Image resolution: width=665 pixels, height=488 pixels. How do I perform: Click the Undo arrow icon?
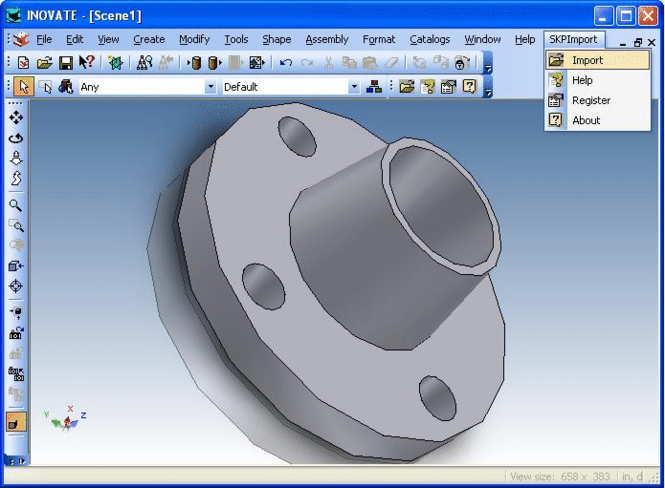pyautogui.click(x=286, y=63)
